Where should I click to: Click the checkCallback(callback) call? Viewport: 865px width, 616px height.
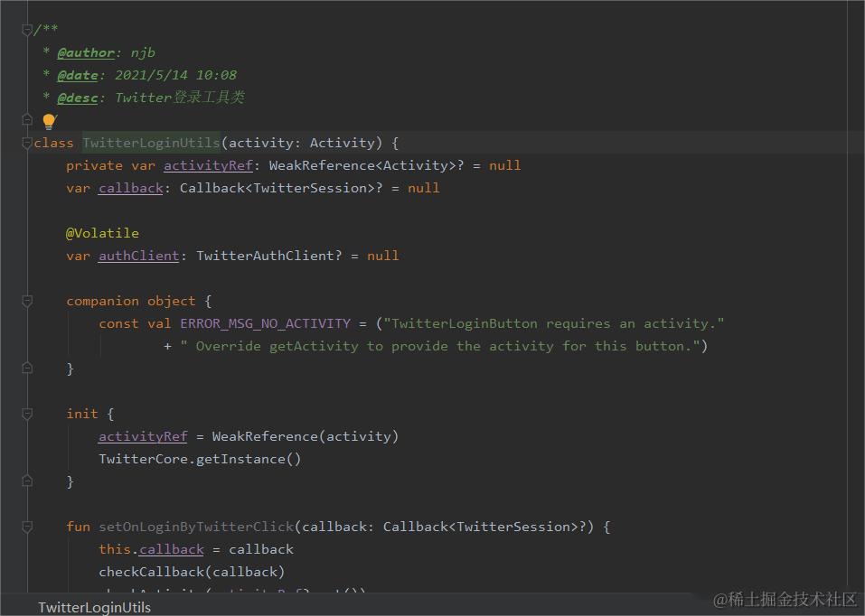pyautogui.click(x=192, y=572)
